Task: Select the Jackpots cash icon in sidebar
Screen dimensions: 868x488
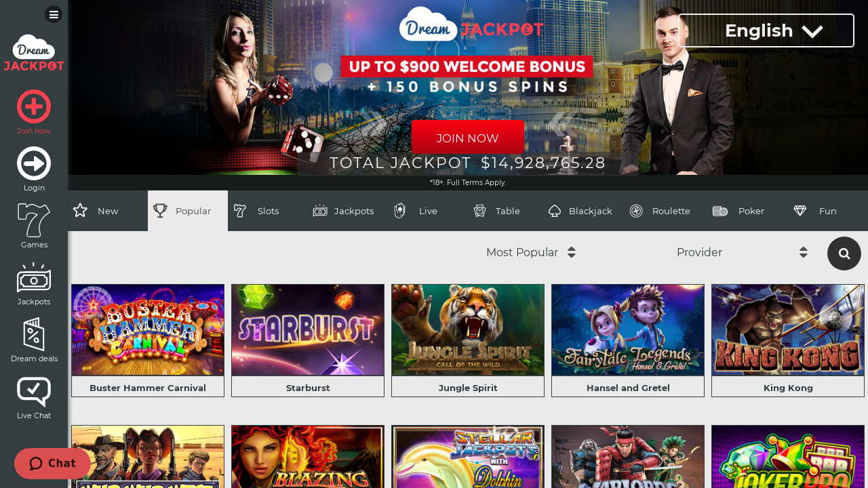Action: tap(34, 278)
